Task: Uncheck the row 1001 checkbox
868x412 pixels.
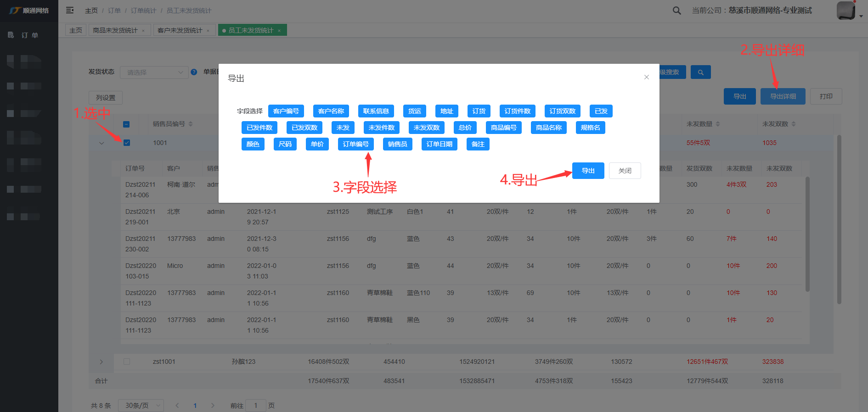Action: point(127,143)
